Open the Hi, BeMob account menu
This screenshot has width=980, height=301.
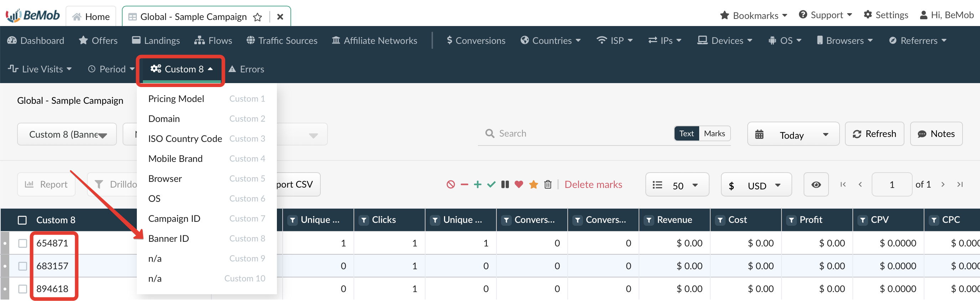(947, 15)
